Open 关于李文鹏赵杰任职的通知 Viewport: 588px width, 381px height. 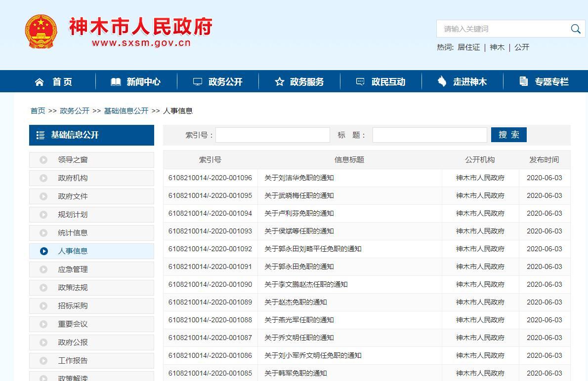(x=306, y=285)
